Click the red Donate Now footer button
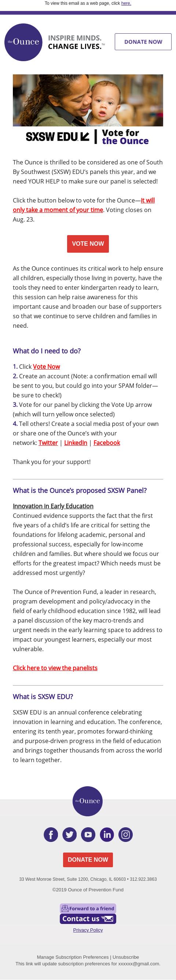This screenshot has height=980, width=176. [x=88, y=860]
